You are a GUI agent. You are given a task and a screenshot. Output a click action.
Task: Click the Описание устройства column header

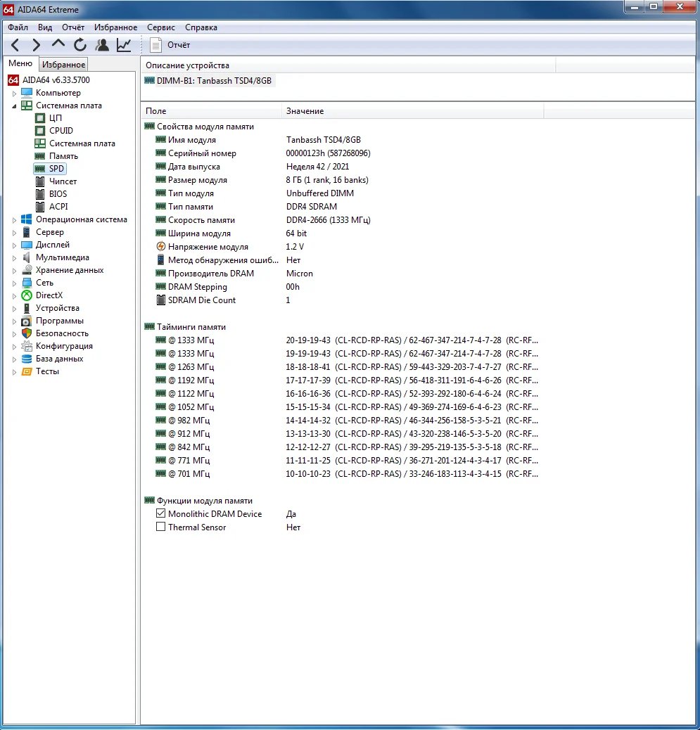click(348, 65)
